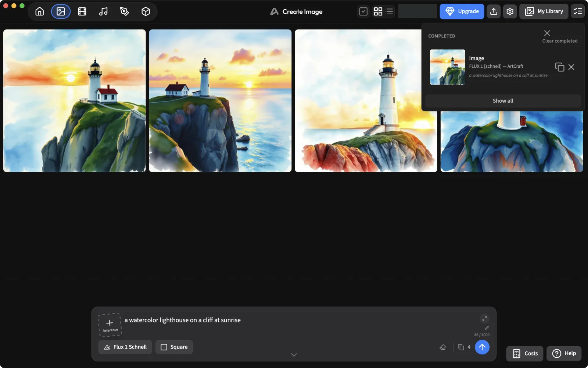
Task: Select the Image creation tab icon
Action: (61, 11)
